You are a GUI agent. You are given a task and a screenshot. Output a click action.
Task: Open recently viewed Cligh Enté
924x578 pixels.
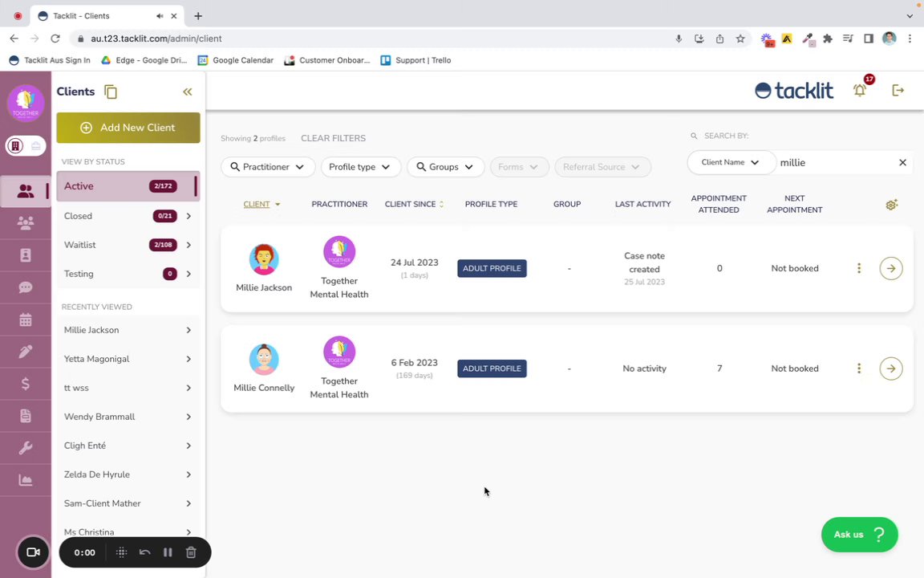pos(128,446)
